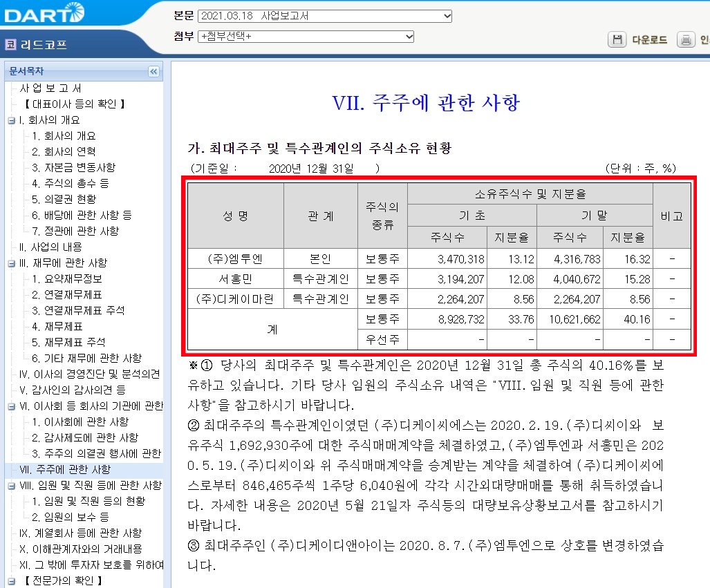Open 2. 임원의 보수 등
This screenshot has height=588, width=710.
(x=71, y=517)
